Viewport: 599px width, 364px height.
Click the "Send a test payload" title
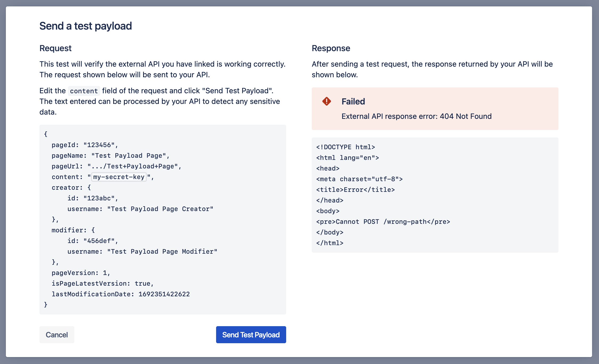(x=86, y=26)
